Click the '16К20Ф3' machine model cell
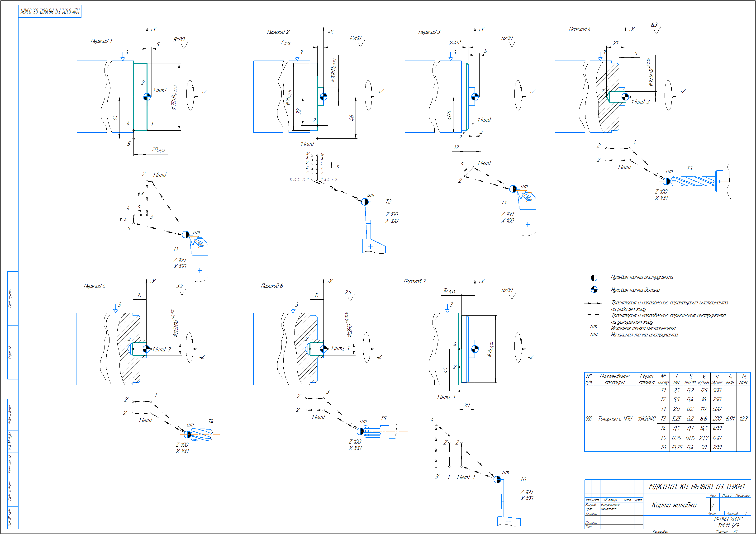The image size is (756, 534). [x=646, y=418]
